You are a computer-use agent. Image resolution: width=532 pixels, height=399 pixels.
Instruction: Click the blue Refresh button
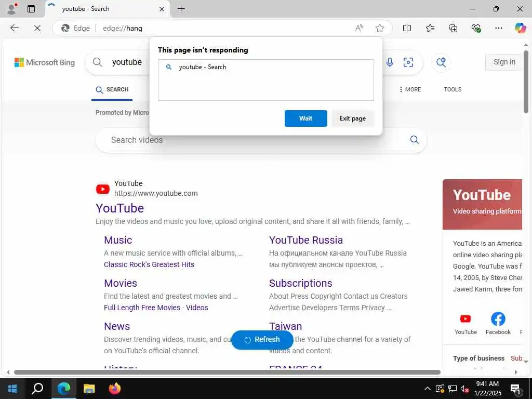262,340
